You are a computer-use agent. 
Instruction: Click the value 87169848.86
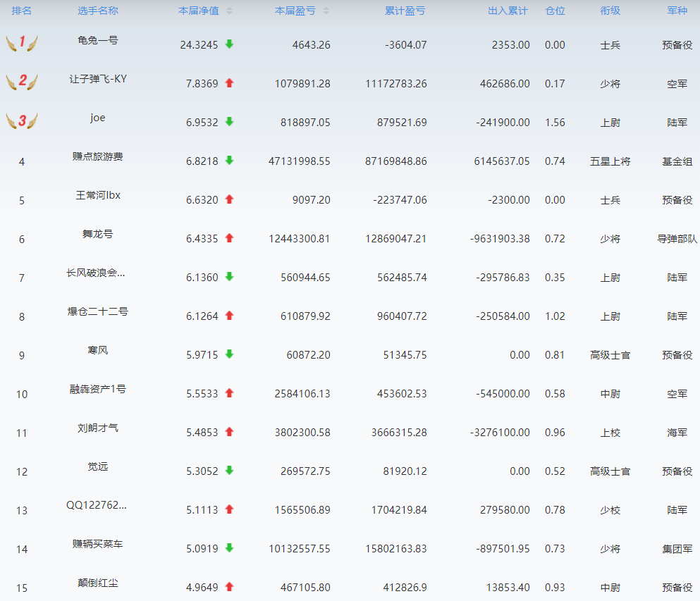click(396, 161)
